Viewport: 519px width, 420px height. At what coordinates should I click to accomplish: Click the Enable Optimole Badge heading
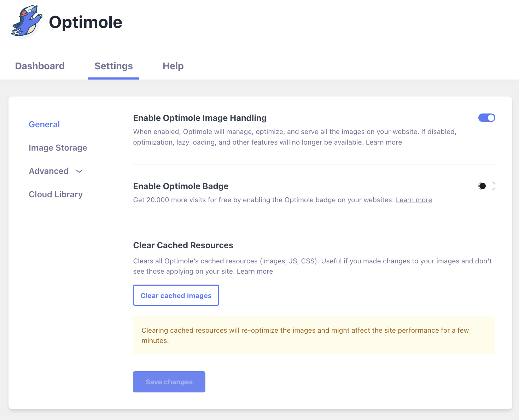tap(181, 186)
